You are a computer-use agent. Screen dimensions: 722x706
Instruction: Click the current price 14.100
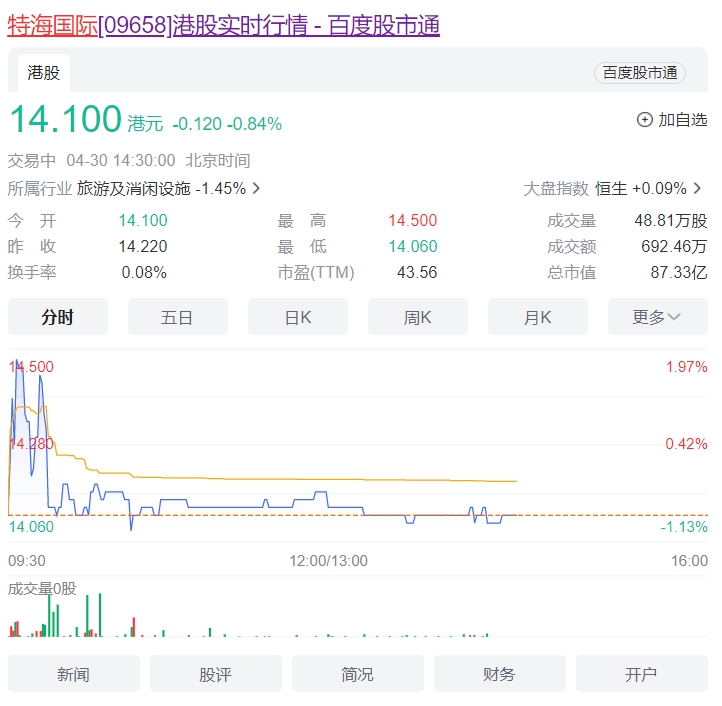pos(65,119)
